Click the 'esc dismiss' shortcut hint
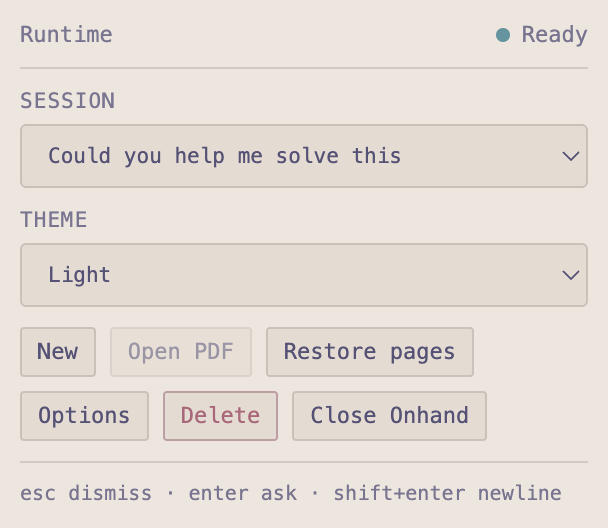608x528 pixels. click(86, 493)
